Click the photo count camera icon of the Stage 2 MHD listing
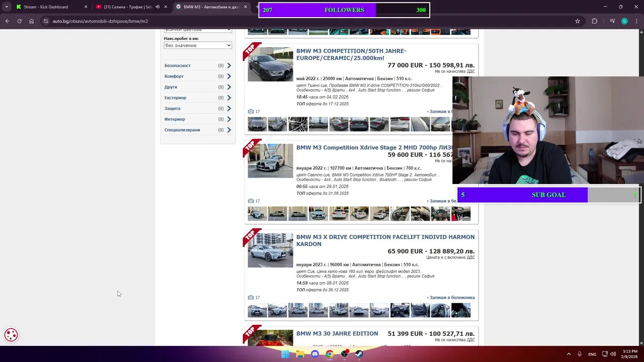Viewport: 644px width, 362px height. click(x=251, y=201)
